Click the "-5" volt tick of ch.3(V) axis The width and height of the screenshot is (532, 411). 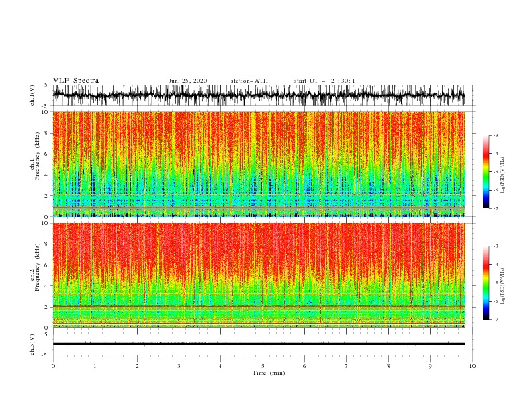click(46, 355)
